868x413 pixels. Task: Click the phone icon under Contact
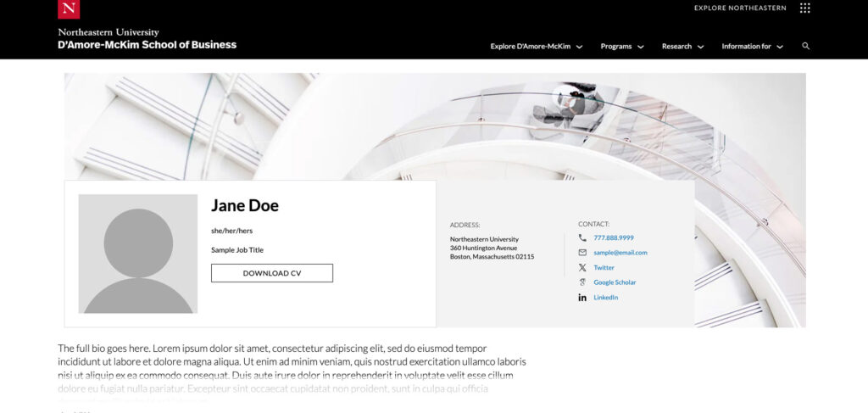point(582,237)
